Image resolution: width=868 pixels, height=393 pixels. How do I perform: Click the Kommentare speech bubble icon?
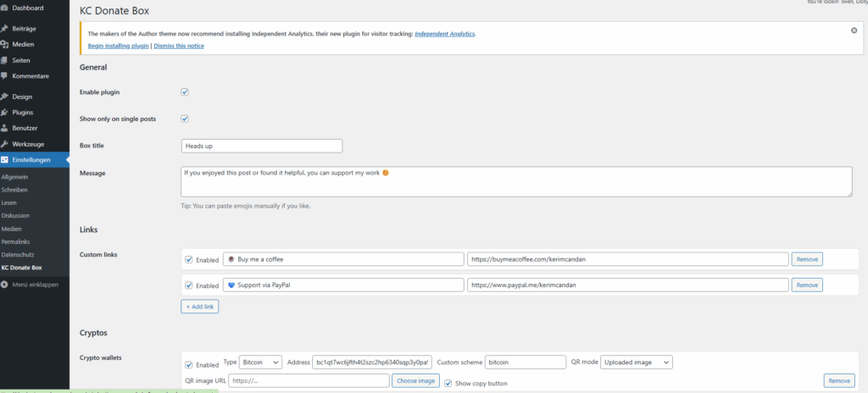point(5,76)
